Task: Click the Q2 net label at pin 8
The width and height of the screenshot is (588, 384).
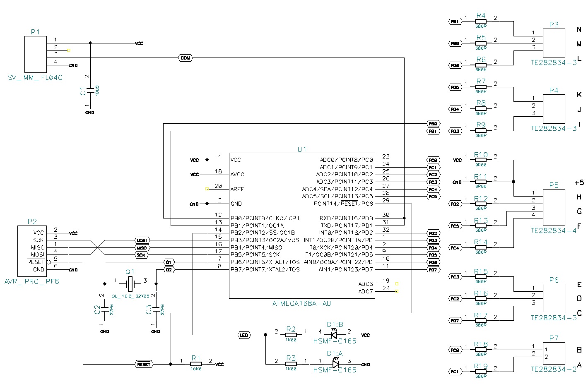Action: [169, 269]
